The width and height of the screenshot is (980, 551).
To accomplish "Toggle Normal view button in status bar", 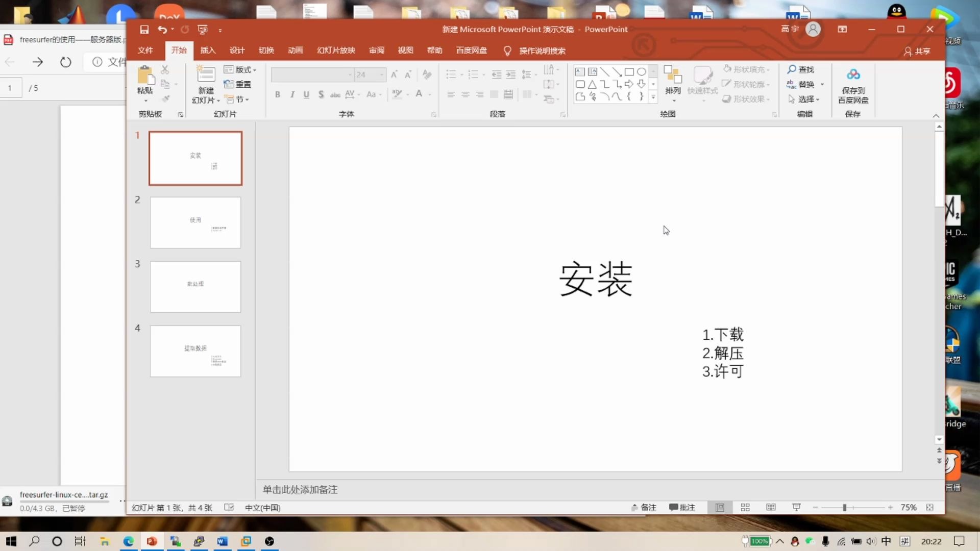I will (x=720, y=508).
